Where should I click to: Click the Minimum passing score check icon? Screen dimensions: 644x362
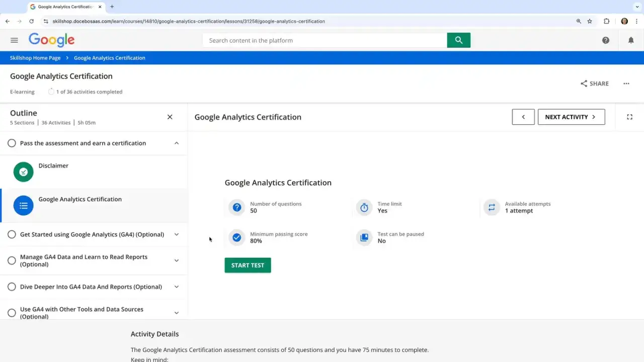point(236,237)
